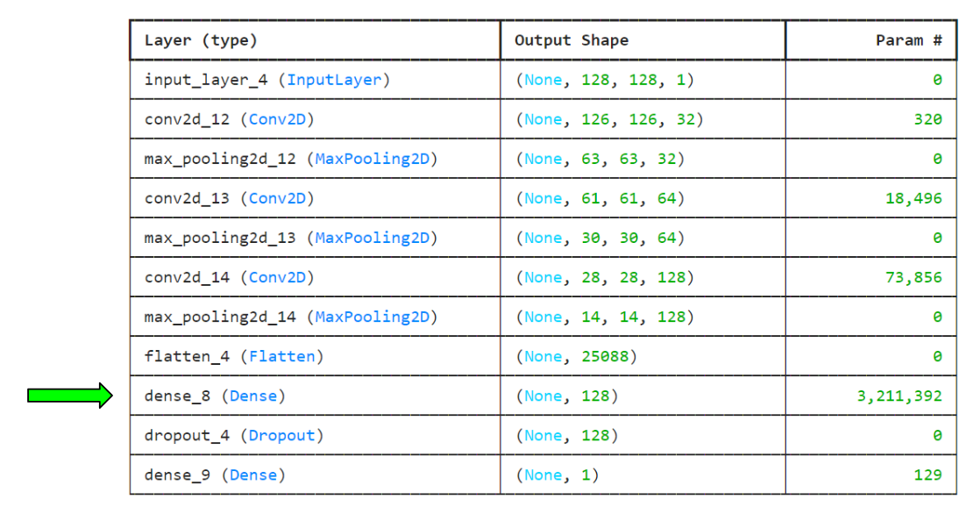The height and width of the screenshot is (514, 980).
Task: Click the green arrow pointing at dense_8
Action: point(70,396)
